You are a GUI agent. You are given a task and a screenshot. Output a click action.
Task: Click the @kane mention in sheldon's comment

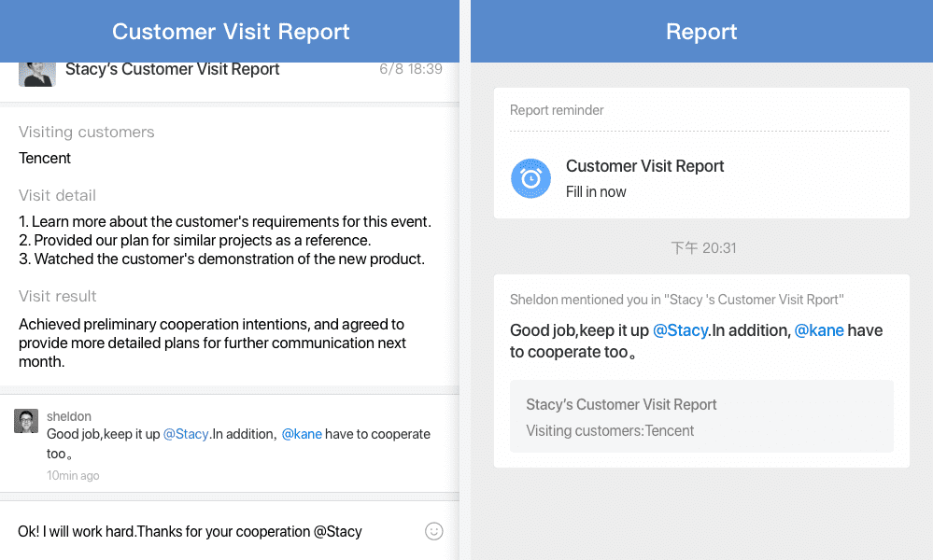pos(302,434)
